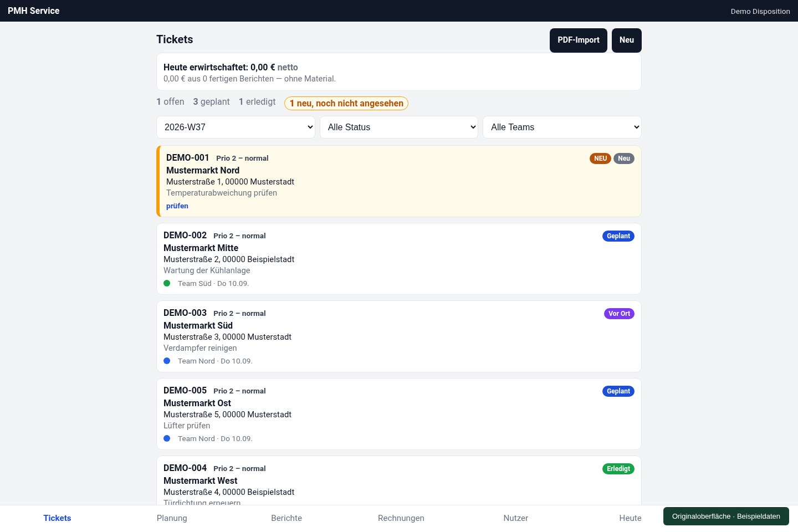Click the Geplant badge on DEMO-002
The image size is (798, 532).
pyautogui.click(x=618, y=236)
